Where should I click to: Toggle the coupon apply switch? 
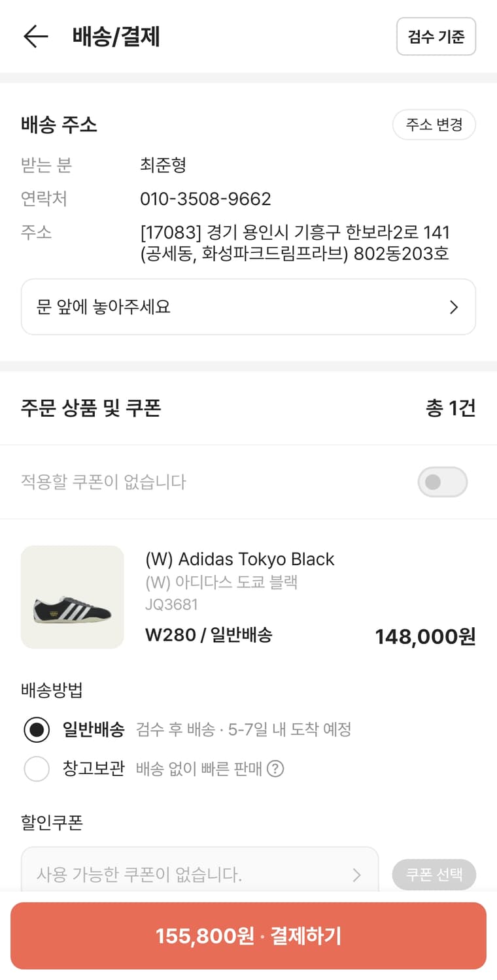[442, 482]
